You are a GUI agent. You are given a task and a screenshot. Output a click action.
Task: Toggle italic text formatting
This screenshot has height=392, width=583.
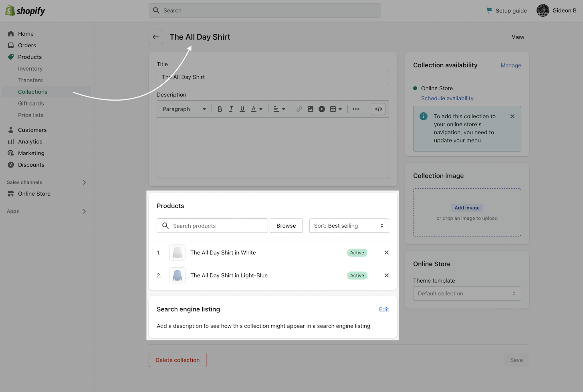231,109
